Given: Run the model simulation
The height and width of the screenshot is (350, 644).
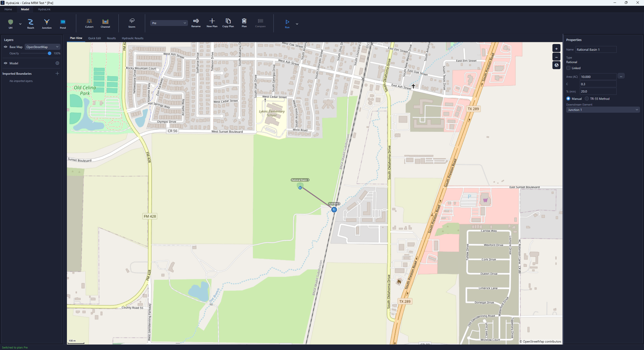Looking at the screenshot, I should click(287, 22).
